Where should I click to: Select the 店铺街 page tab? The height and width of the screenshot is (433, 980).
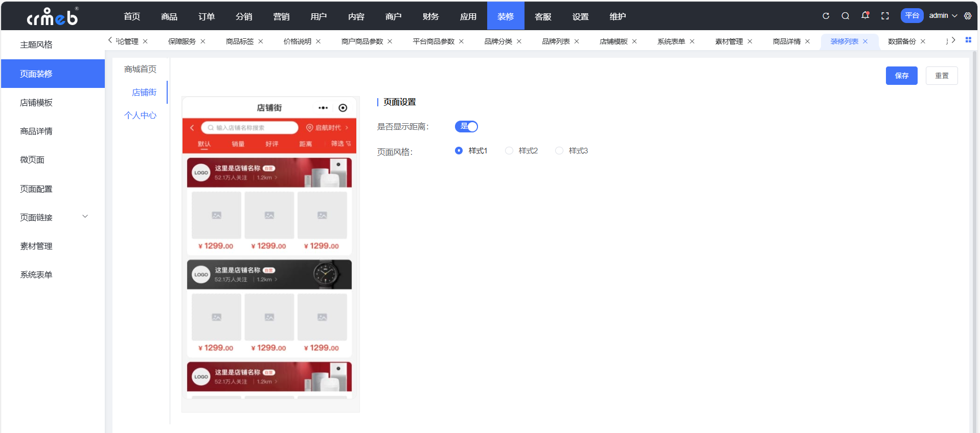[144, 93]
